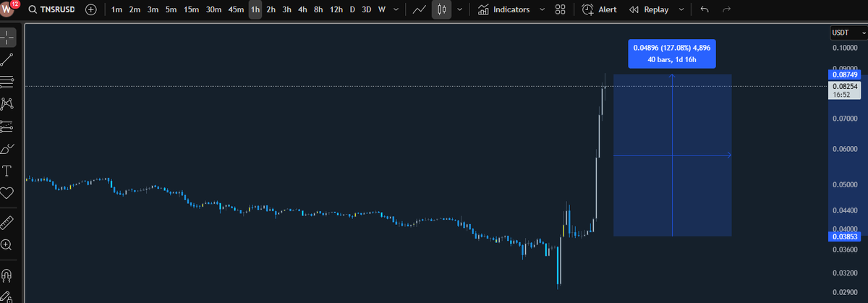
Task: Select the 3m timeframe
Action: [153, 10]
